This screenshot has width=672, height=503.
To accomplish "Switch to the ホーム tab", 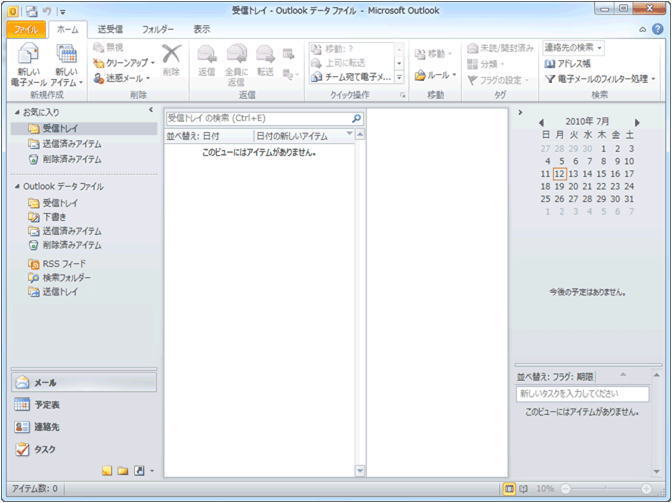I will [68, 29].
